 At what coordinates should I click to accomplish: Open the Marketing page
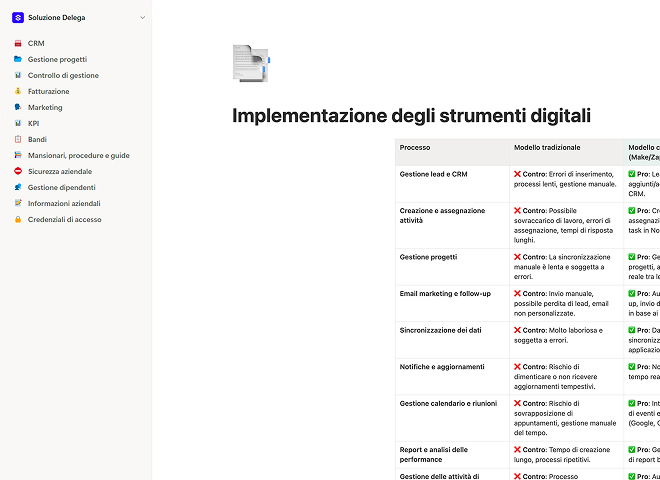point(45,107)
